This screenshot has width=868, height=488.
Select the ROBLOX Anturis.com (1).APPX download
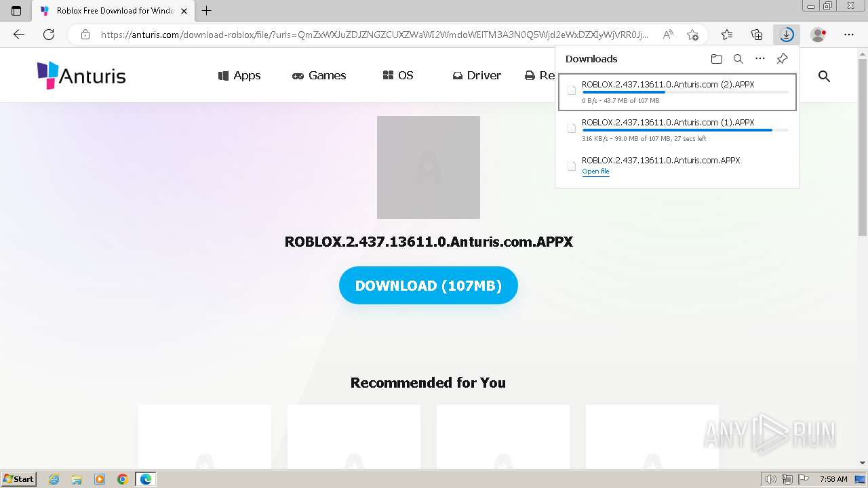click(677, 130)
